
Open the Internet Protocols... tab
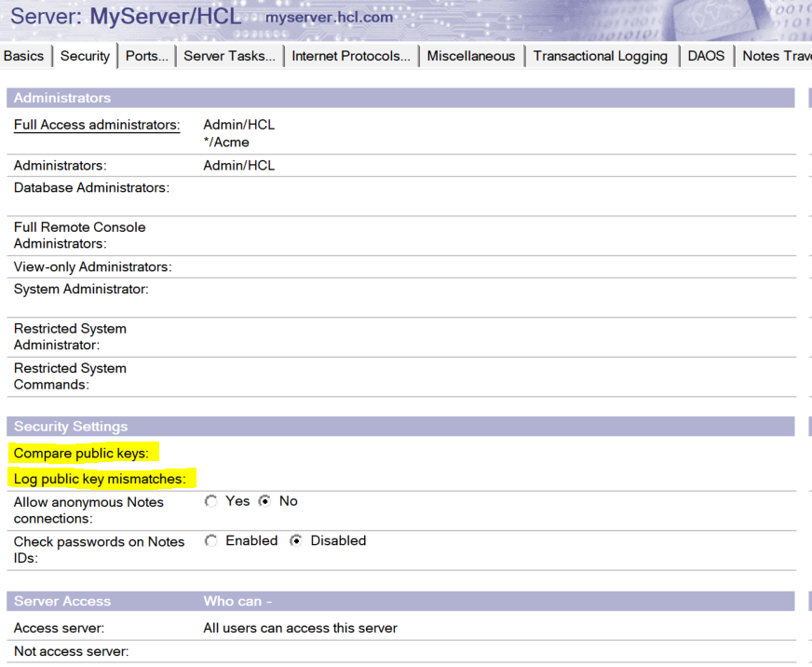click(351, 56)
